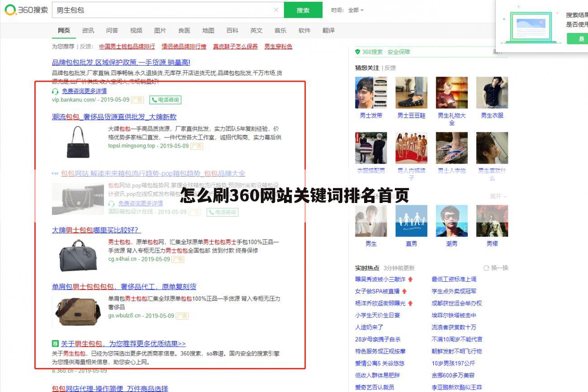Image resolution: width=588 pixels, height=392 pixels.
Task: Open hot topic 10岁男孩197公斤
Action: point(453,363)
